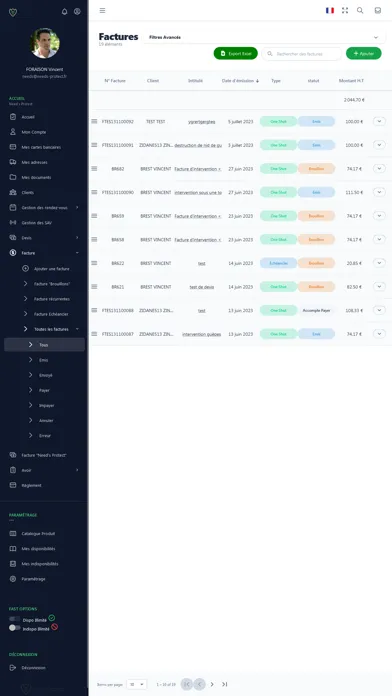This screenshot has height=696, width=392.
Task: Go to the Clients section
Action: 44,193
